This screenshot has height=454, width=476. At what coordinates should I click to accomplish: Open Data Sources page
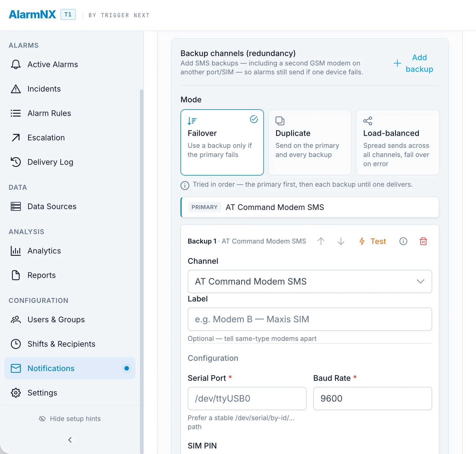(70, 206)
